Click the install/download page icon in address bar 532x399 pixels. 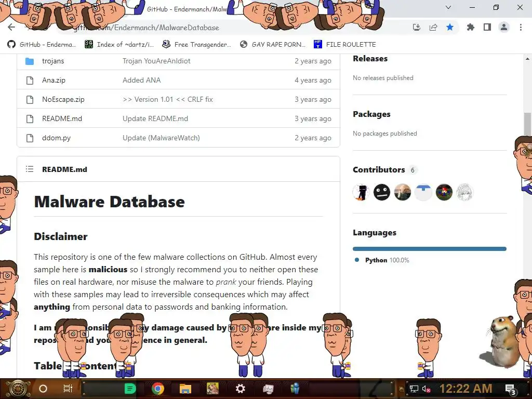(417, 27)
